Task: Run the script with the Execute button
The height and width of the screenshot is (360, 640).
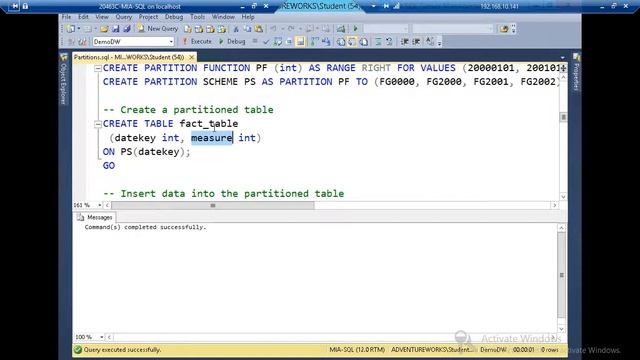Action: click(197, 42)
